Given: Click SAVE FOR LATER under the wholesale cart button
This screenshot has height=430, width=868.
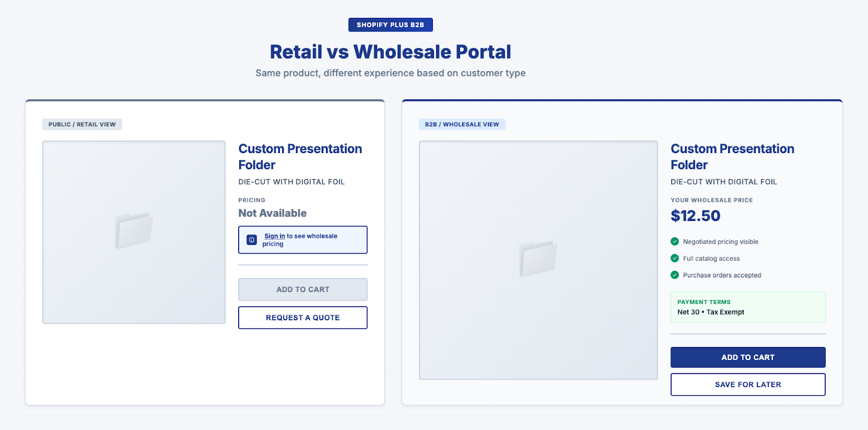Looking at the screenshot, I should click(x=748, y=384).
